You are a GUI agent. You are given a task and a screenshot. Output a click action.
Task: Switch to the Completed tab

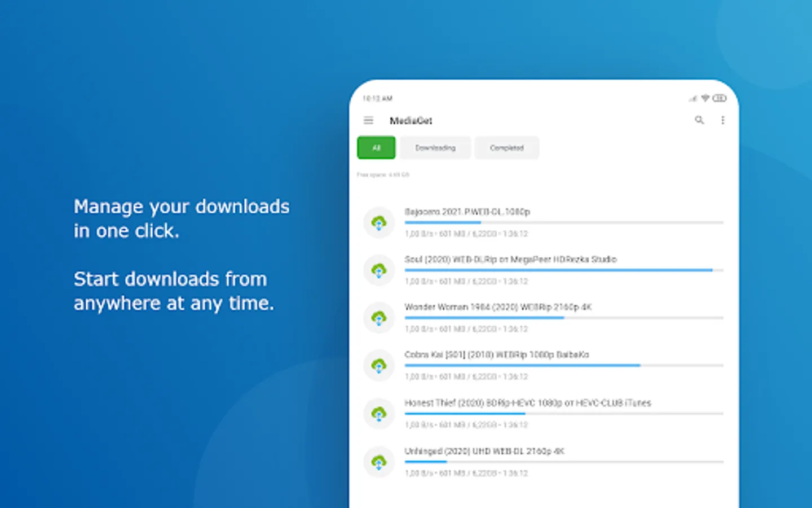click(x=507, y=148)
